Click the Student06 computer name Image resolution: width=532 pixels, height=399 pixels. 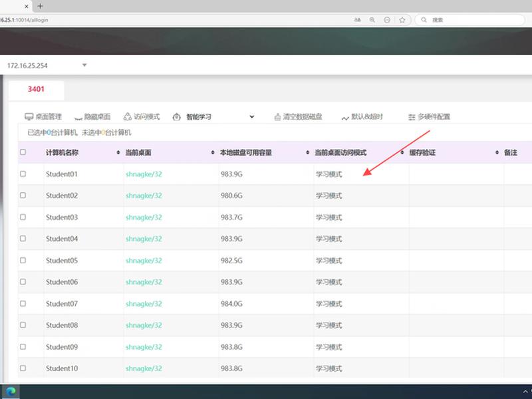(62, 282)
